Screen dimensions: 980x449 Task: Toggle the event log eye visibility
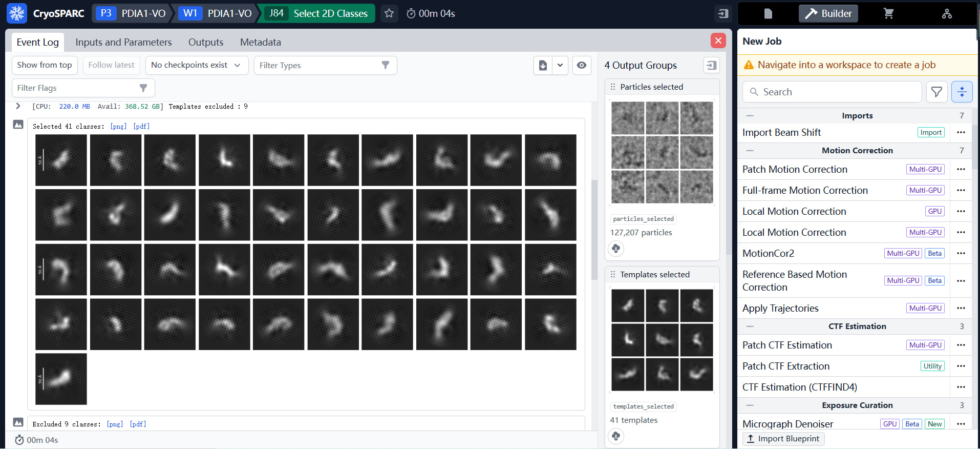[x=582, y=65]
